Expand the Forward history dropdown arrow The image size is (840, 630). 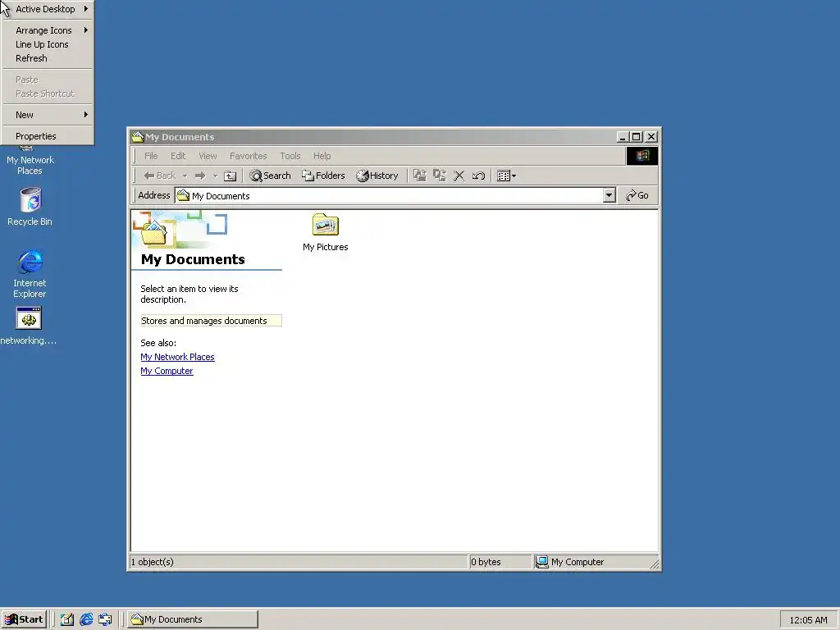coord(215,176)
